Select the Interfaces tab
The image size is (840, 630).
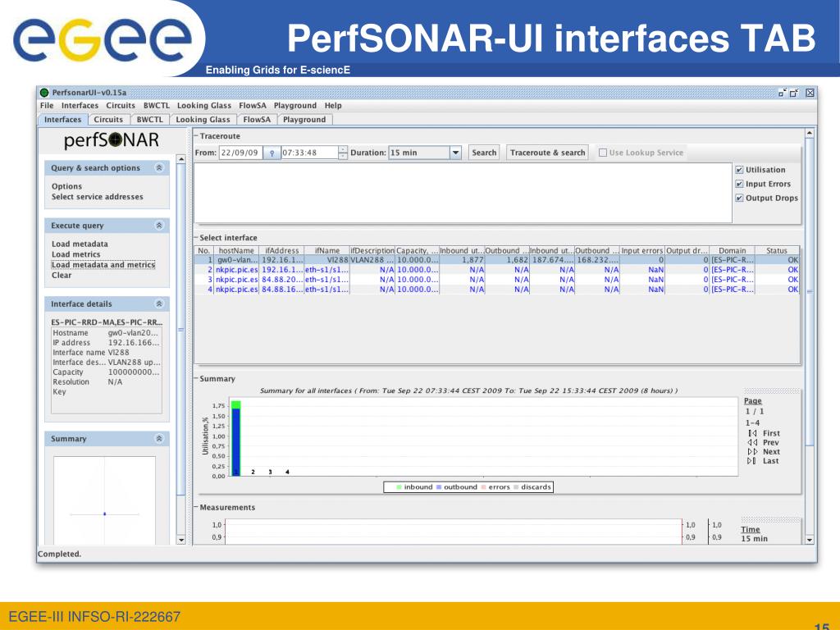coord(62,120)
